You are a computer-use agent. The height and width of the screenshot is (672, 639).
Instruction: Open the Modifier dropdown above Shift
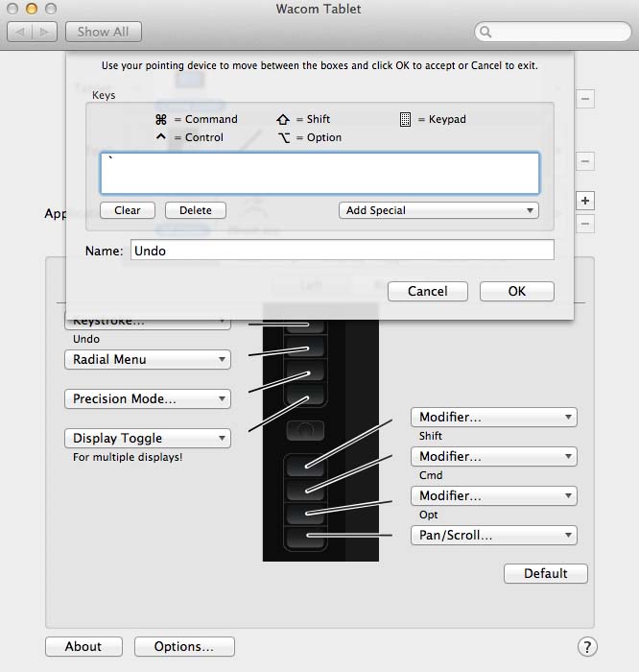494,417
